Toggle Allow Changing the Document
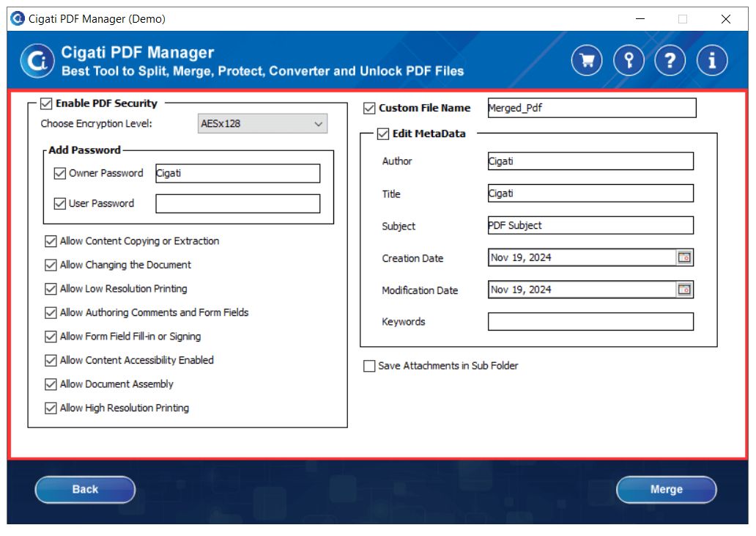This screenshot has width=756, height=536. point(51,265)
